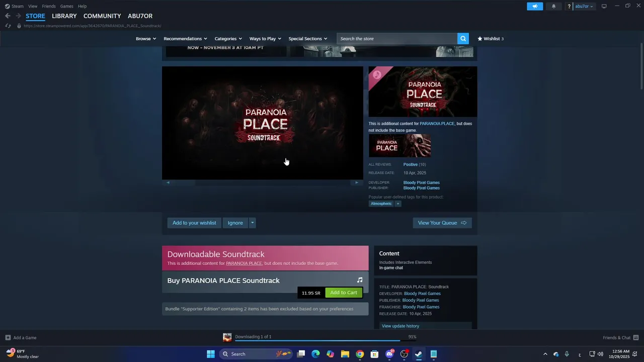Open the Franchise Bloody Pixel Games link
The image size is (644, 362).
[421, 307]
